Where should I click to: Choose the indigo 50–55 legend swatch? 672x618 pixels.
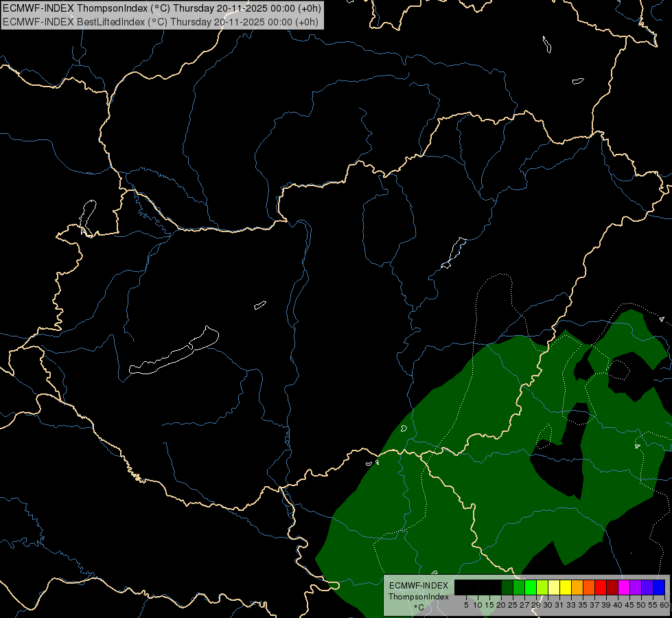(647, 587)
